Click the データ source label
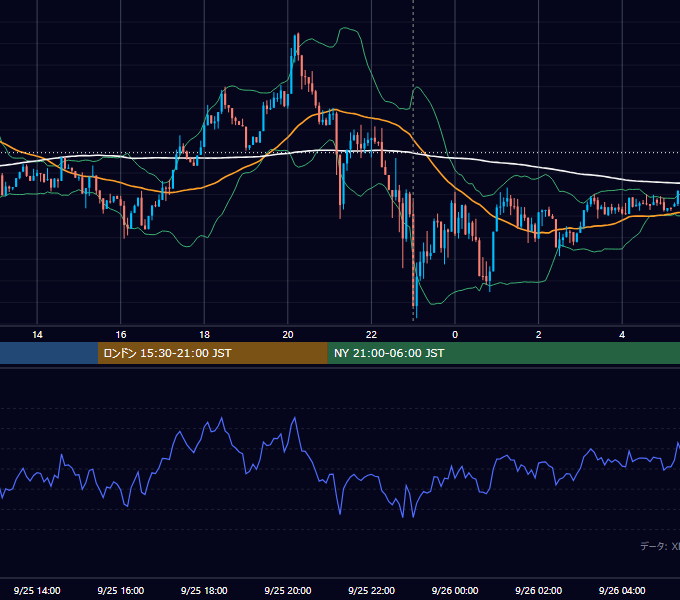 660,546
